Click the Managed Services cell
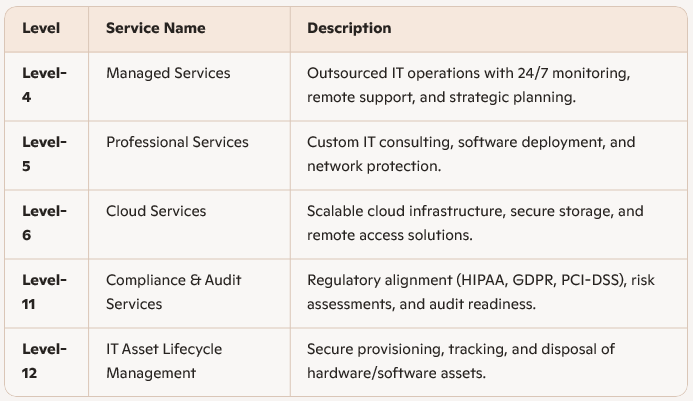The height and width of the screenshot is (401, 693). pos(168,73)
